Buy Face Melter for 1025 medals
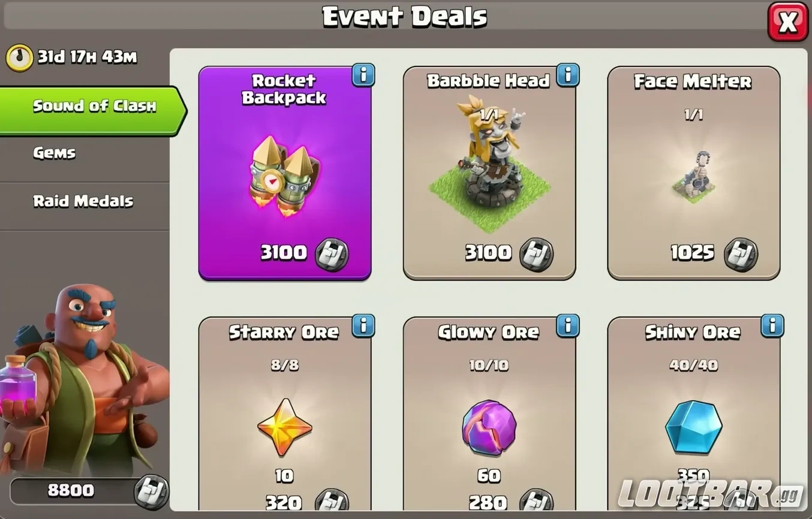Viewport: 812px width, 519px height. click(x=714, y=254)
